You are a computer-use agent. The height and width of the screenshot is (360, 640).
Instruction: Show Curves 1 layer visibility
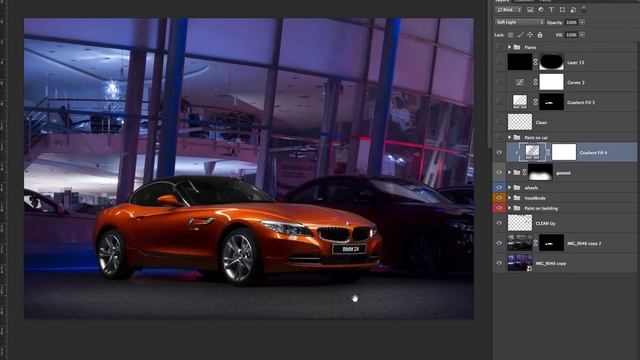click(499, 82)
